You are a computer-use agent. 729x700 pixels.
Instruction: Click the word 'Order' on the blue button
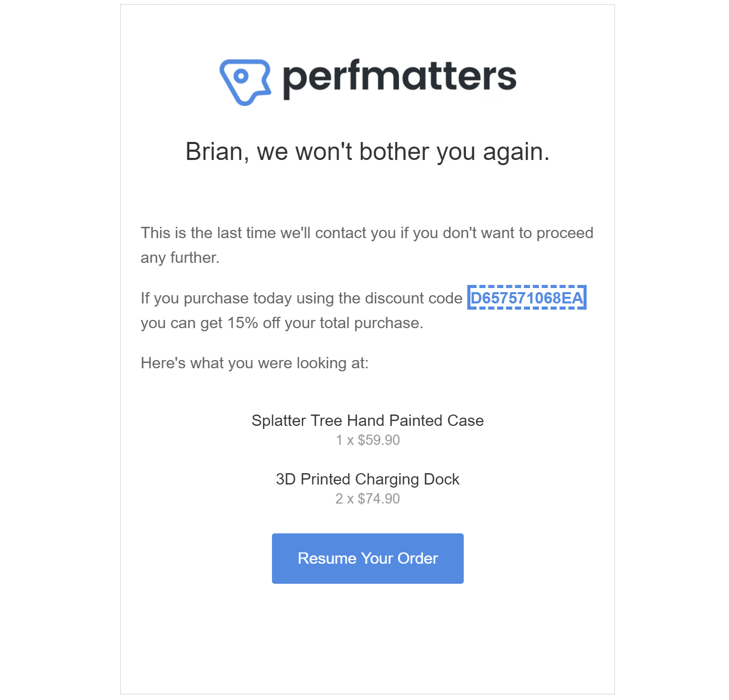click(417, 559)
